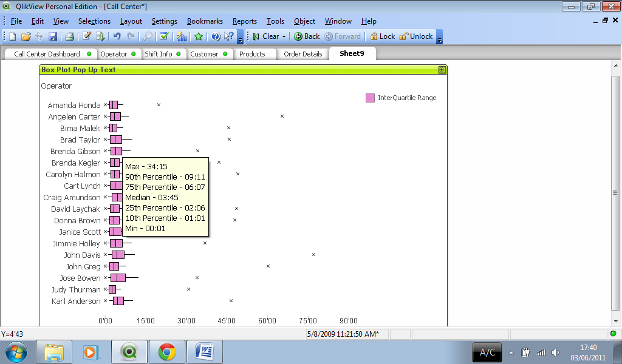Open the Help menu
This screenshot has width=622, height=364.
(x=369, y=21)
